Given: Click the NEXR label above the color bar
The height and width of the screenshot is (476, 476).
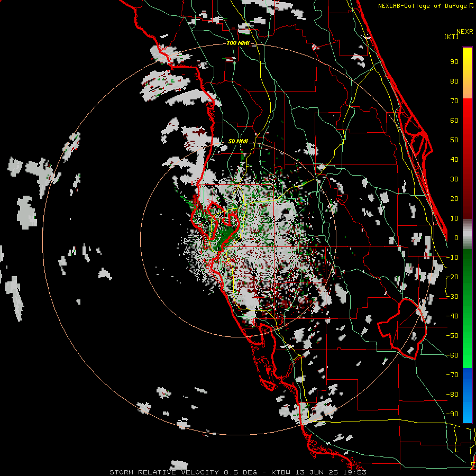Looking at the screenshot, I should 465,32.
